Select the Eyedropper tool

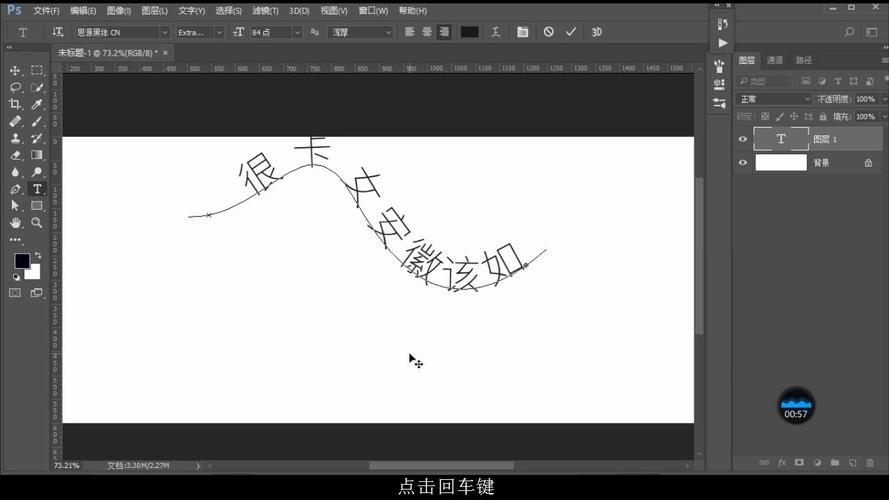click(37, 104)
